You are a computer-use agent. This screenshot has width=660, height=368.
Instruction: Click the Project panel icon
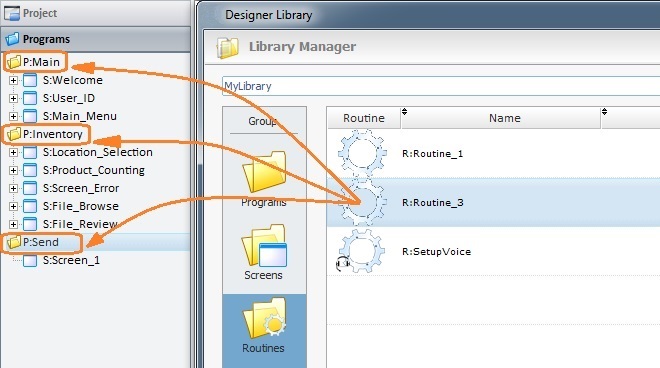pyautogui.click(x=12, y=13)
